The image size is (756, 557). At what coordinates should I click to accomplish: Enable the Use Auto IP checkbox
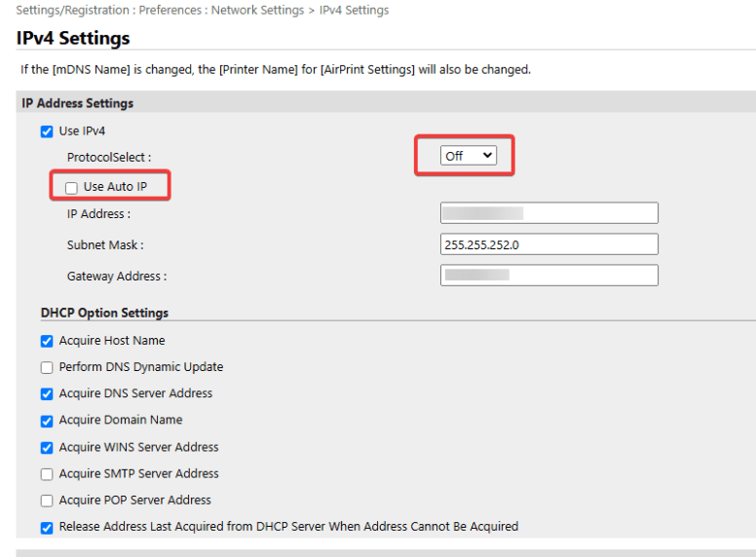point(71,187)
